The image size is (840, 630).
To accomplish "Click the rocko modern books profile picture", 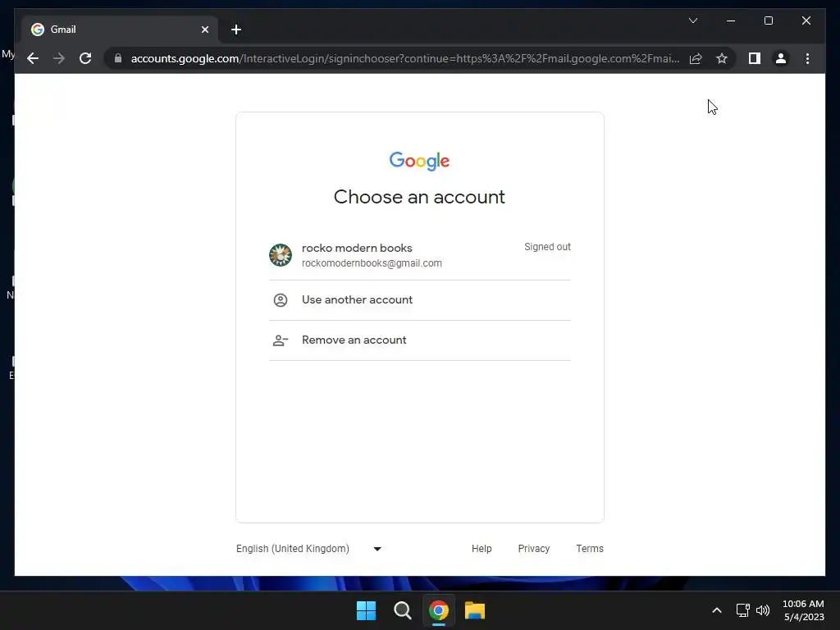I will tap(281, 255).
